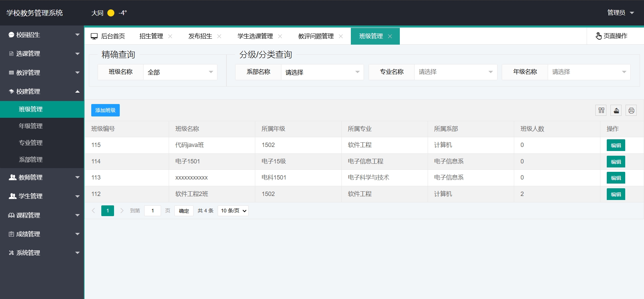This screenshot has height=299, width=644.
Task: Open the 系部名称 dropdown
Action: pyautogui.click(x=322, y=72)
